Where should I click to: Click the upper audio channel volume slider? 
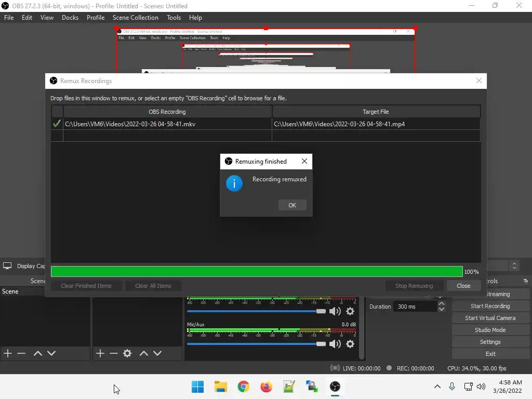(256, 311)
